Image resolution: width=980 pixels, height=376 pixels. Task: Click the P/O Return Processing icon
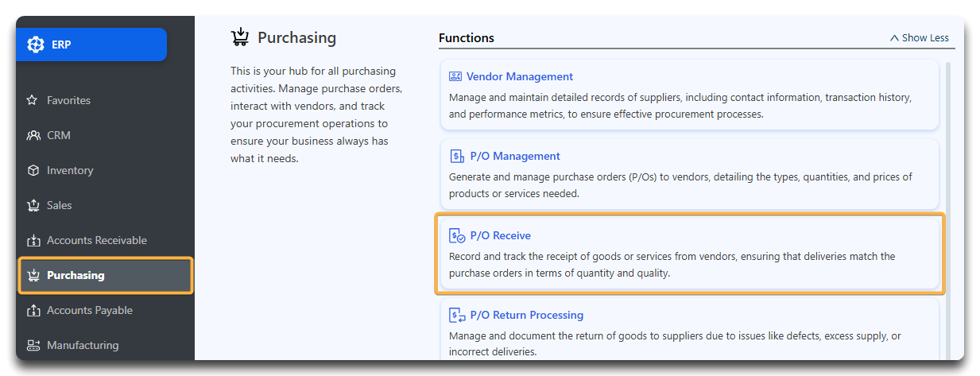point(457,315)
